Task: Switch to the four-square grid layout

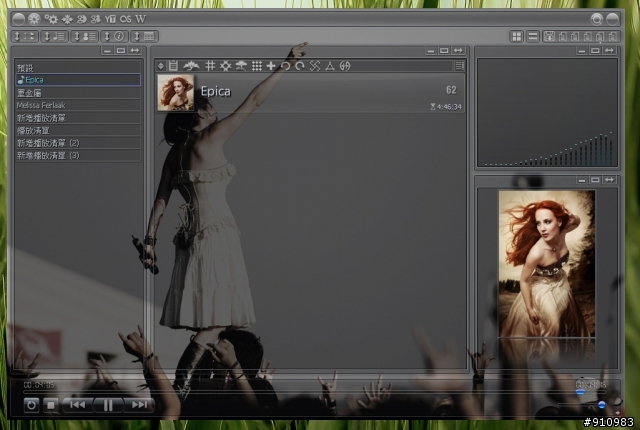Action: click(517, 37)
